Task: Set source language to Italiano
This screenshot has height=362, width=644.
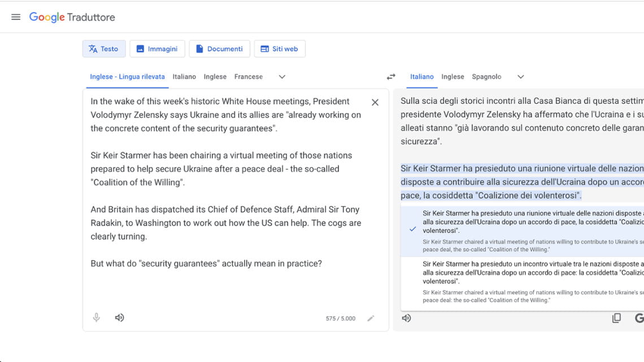Action: 184,76
